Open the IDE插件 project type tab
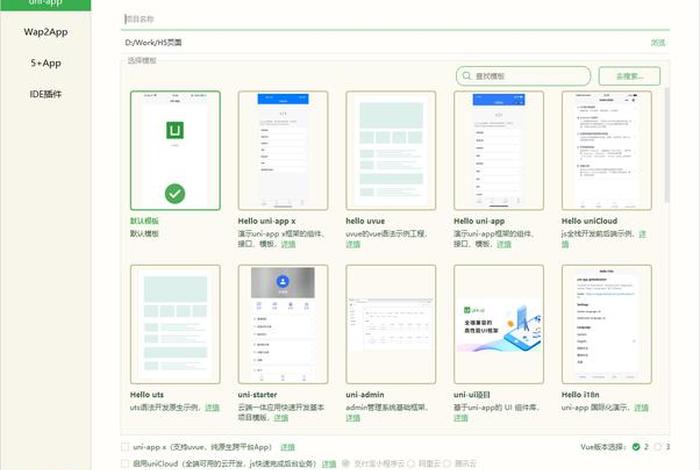The width and height of the screenshot is (700, 470). [x=46, y=94]
